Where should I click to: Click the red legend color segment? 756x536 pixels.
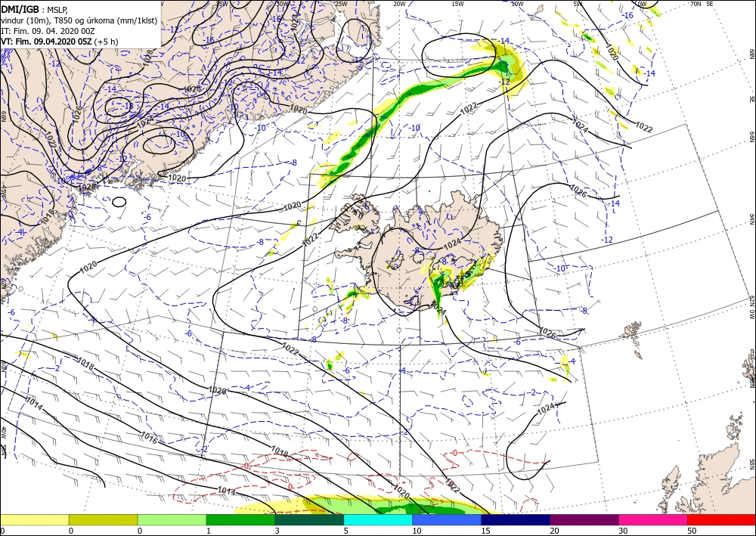[x=721, y=519]
